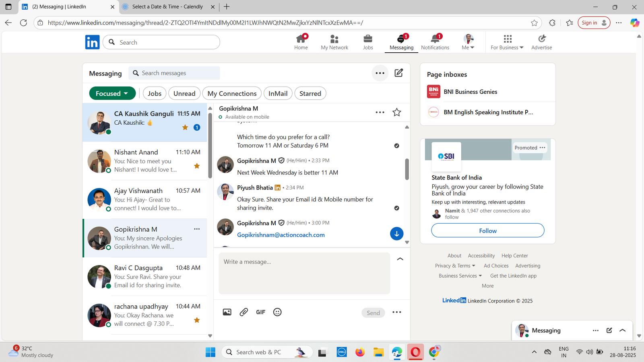
Task: Click the compose new message icon
Action: click(398, 73)
